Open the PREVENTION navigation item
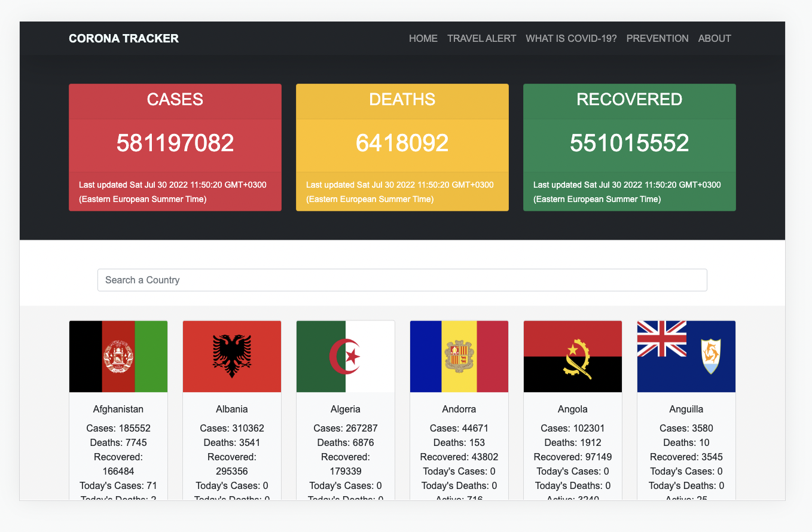812x532 pixels. point(657,38)
